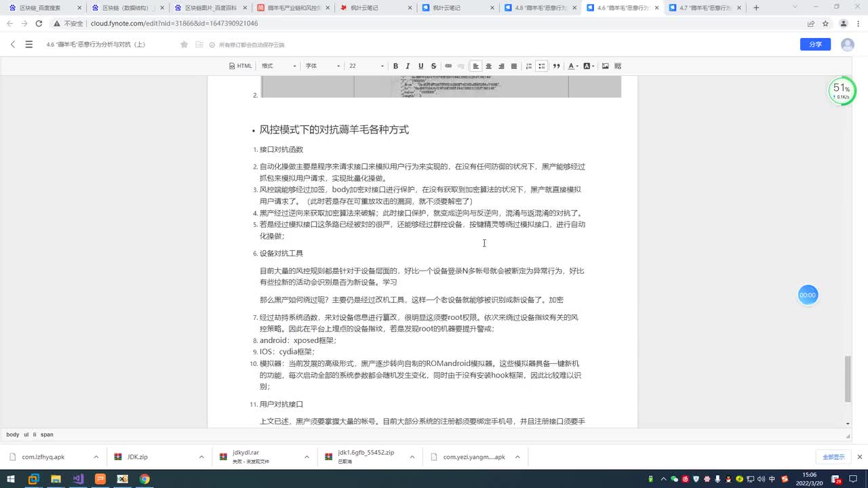Click the span element in the path bar
The height and width of the screenshot is (488, 868).
47,434
